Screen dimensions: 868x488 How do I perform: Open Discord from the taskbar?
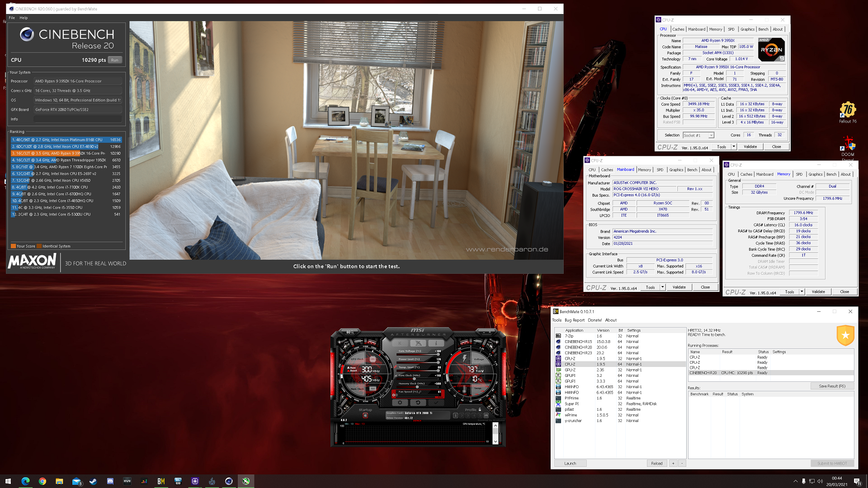(x=110, y=481)
